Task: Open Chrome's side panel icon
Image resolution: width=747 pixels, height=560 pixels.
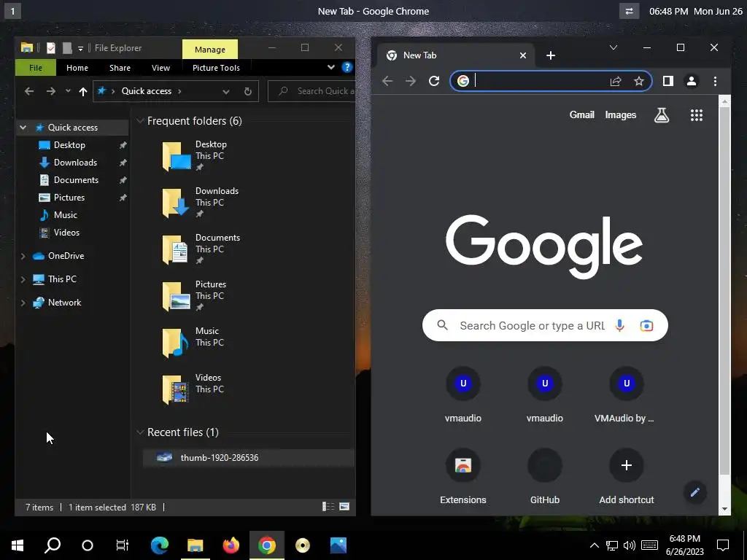Action: [668, 82]
